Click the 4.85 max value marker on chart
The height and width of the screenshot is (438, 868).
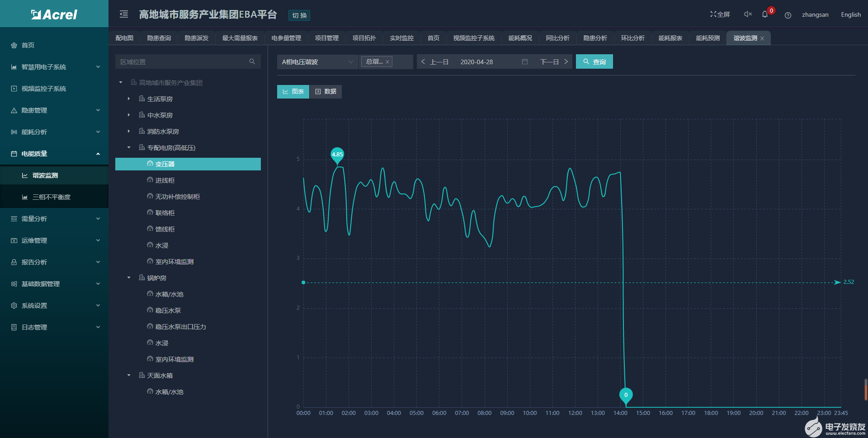click(x=337, y=155)
